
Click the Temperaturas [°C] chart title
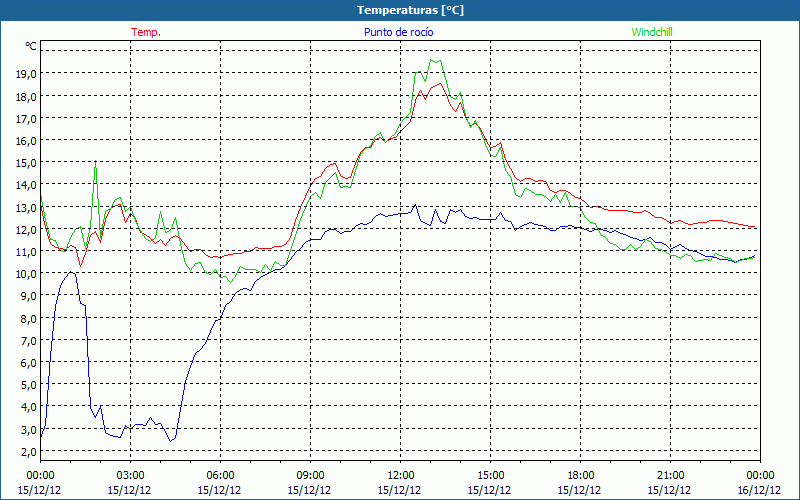pyautogui.click(x=410, y=10)
